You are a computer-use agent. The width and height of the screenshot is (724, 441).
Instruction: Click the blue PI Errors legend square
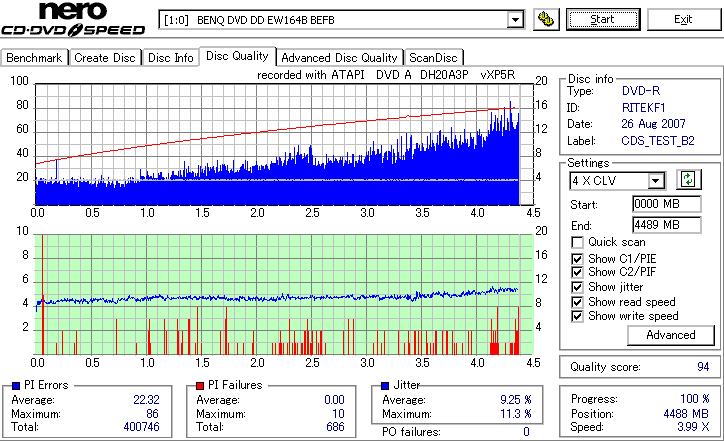coord(16,386)
